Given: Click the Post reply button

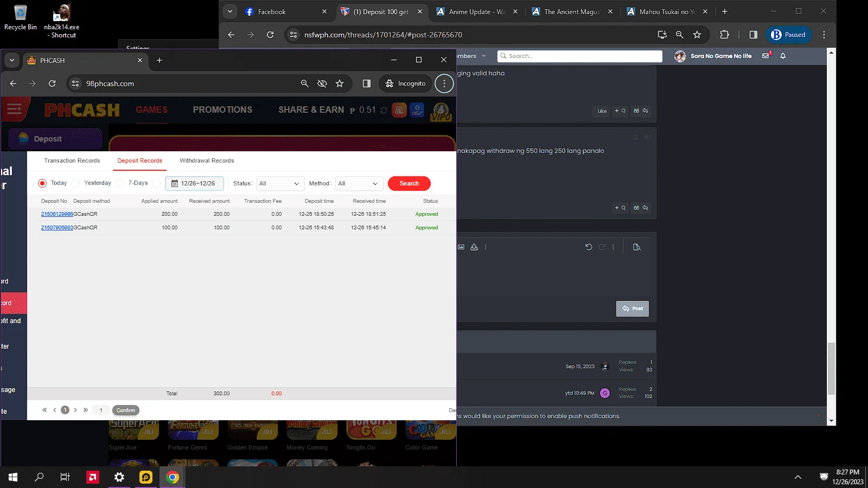Looking at the screenshot, I should click(633, 309).
